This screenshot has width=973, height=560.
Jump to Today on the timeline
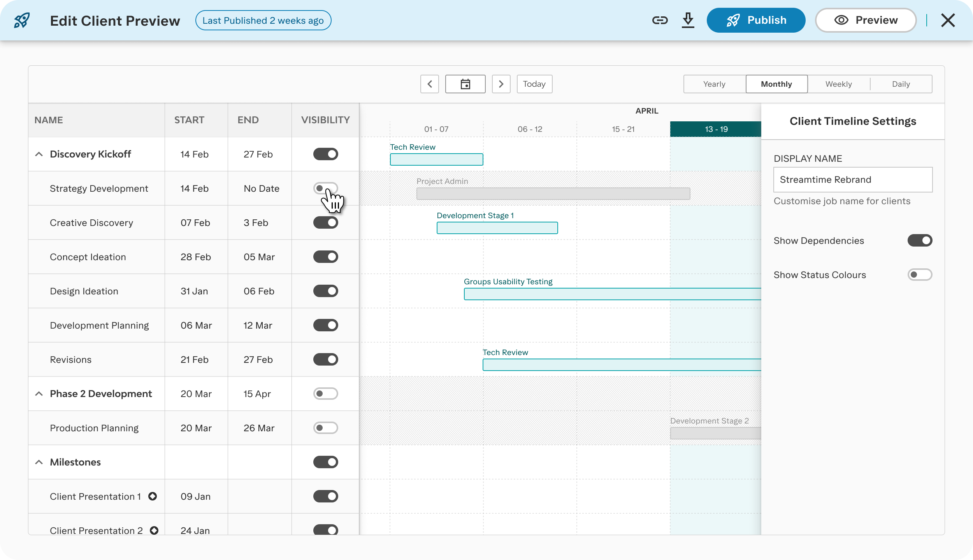[535, 84]
